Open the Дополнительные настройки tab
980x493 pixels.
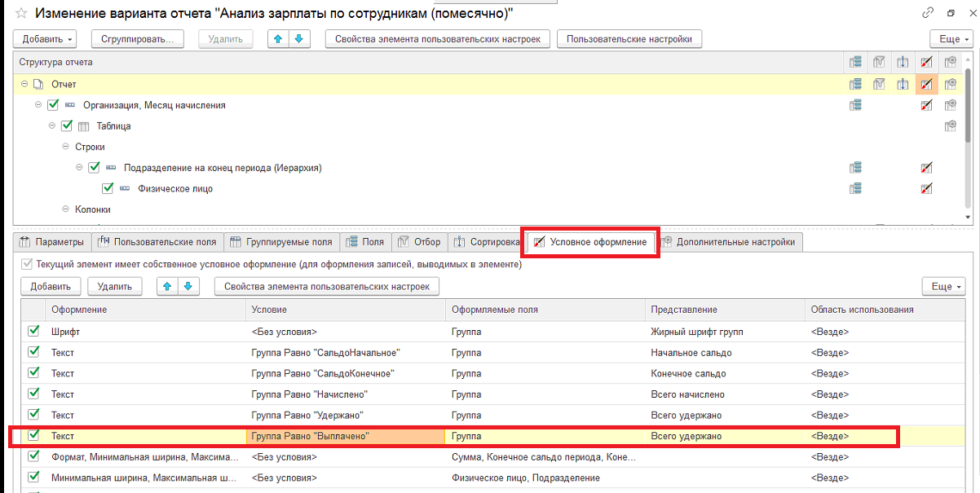click(727, 242)
